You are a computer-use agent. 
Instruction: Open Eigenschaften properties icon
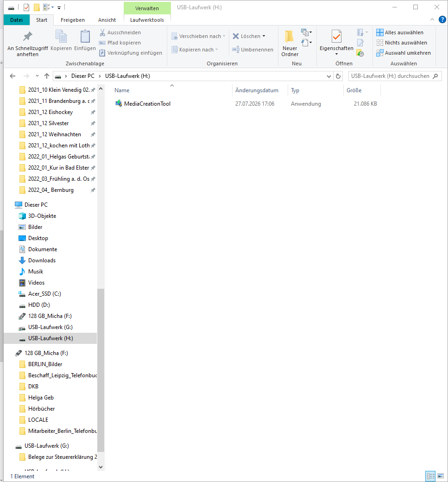tap(336, 36)
